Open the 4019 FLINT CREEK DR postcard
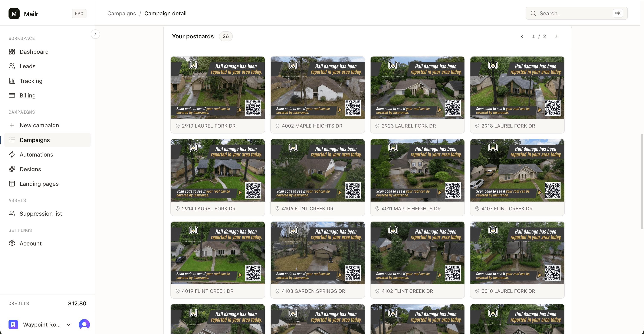644x334 pixels. pyautogui.click(x=218, y=260)
